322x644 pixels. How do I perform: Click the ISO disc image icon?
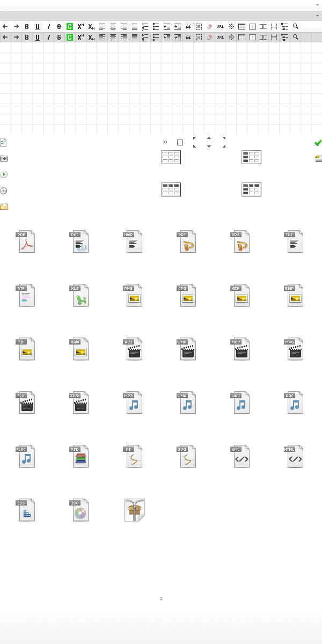coord(79,510)
